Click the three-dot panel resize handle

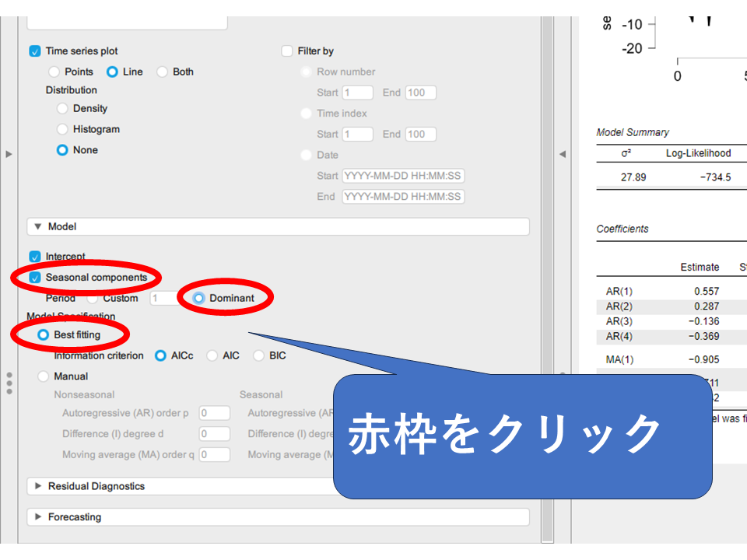point(9,383)
